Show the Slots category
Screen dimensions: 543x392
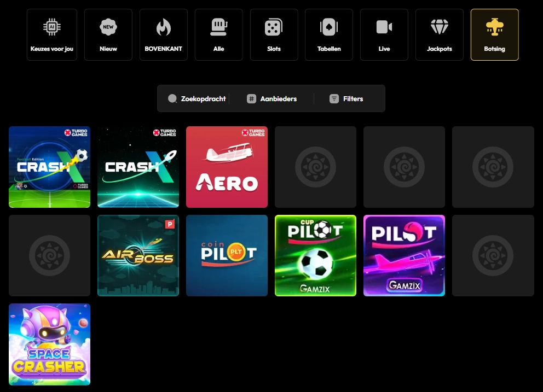tap(274, 34)
